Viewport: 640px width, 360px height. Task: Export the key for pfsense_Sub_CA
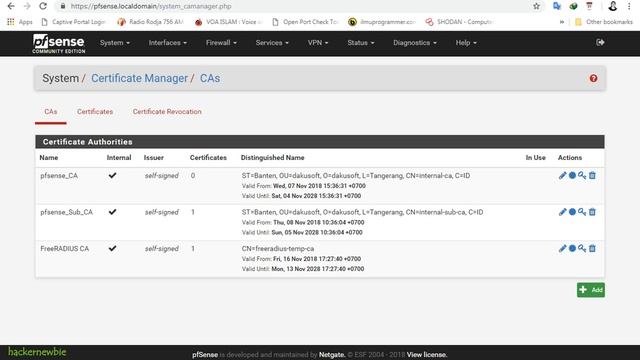[582, 212]
